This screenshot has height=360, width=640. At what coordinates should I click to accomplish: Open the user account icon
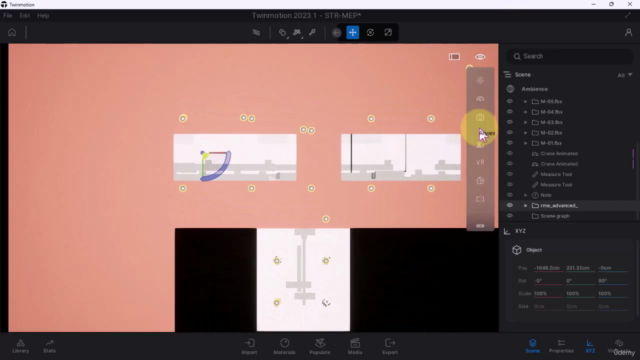tap(629, 32)
